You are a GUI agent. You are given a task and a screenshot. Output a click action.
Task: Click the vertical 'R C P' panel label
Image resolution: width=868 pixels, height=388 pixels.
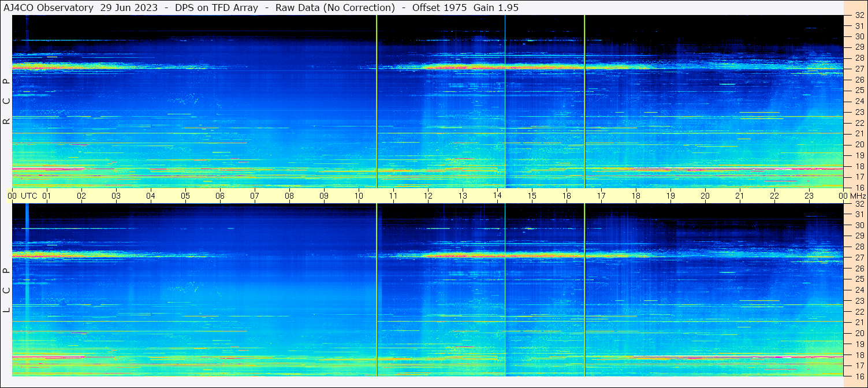[6, 101]
